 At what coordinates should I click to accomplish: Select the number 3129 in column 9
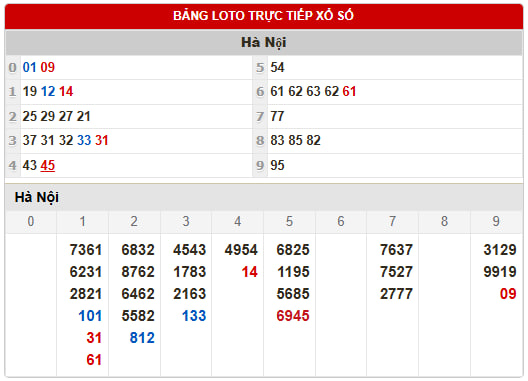coord(500,250)
